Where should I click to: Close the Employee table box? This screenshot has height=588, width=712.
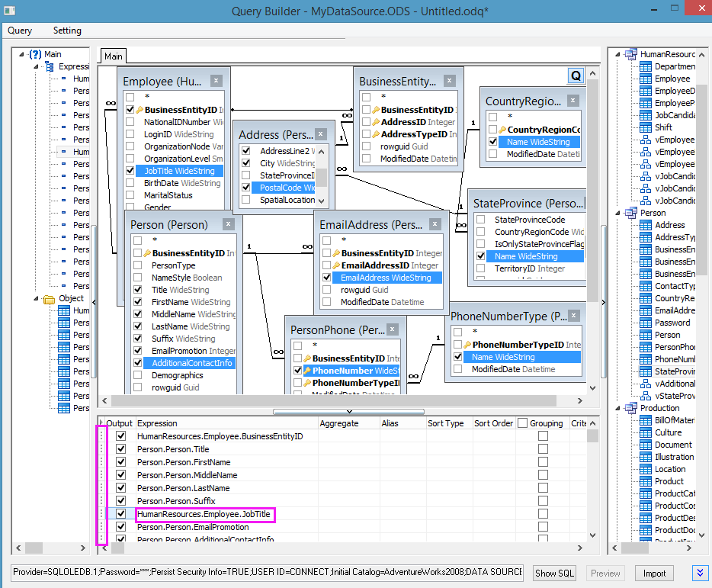pos(216,81)
